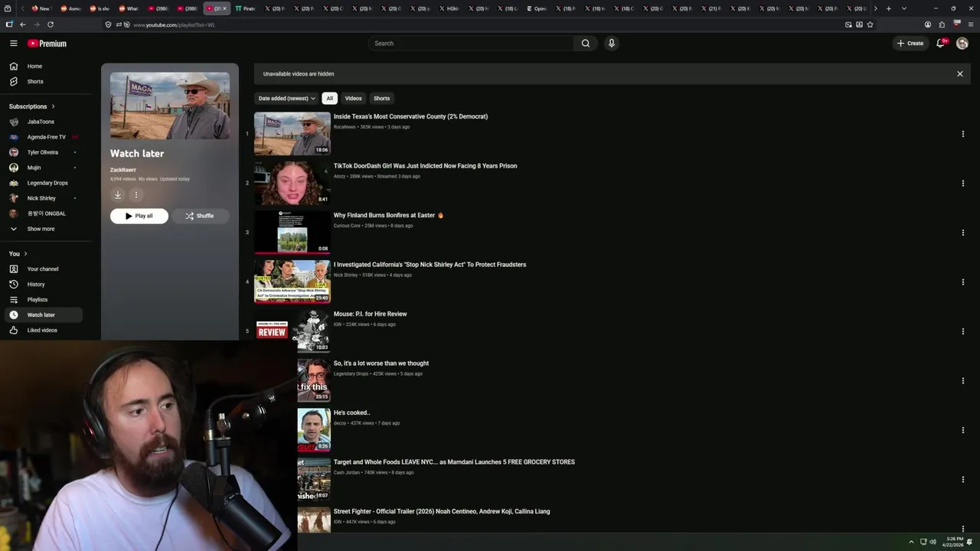The image size is (980, 551).
Task: Open Curious Core channel link
Action: (x=347, y=226)
